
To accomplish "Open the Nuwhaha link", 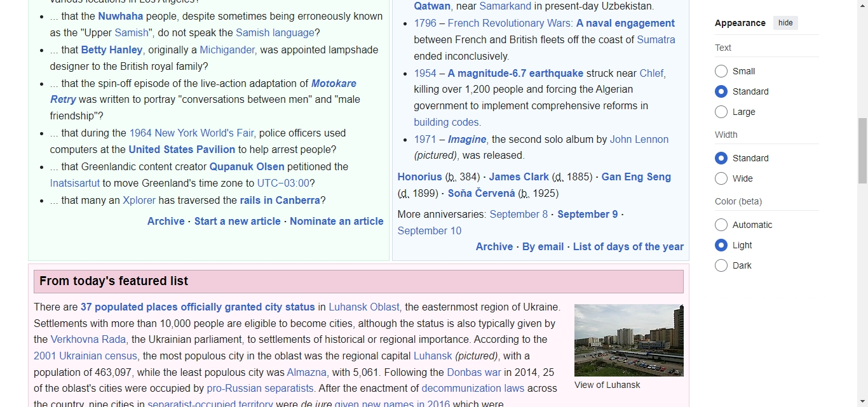I will (x=121, y=16).
